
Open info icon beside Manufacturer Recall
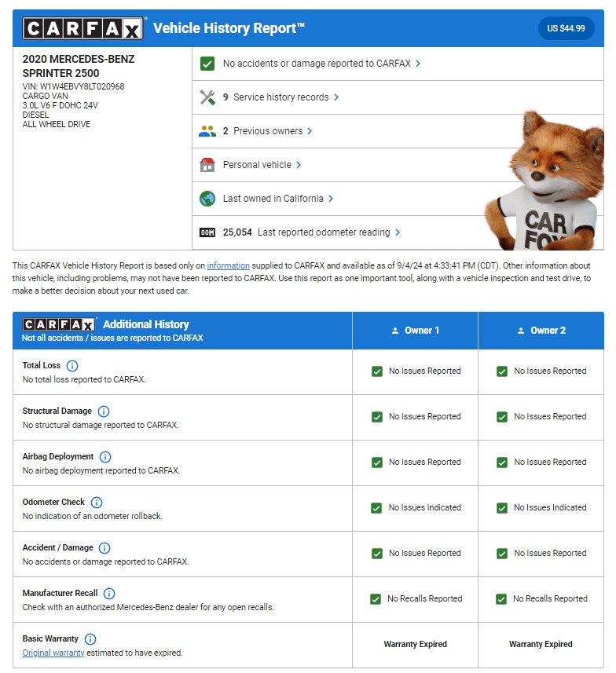click(x=109, y=593)
